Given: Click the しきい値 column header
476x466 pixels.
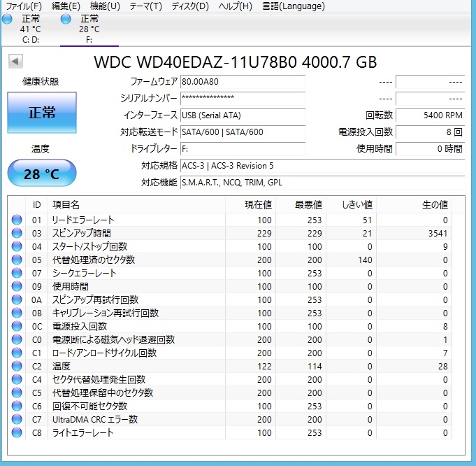Looking at the screenshot, I should (x=352, y=205).
